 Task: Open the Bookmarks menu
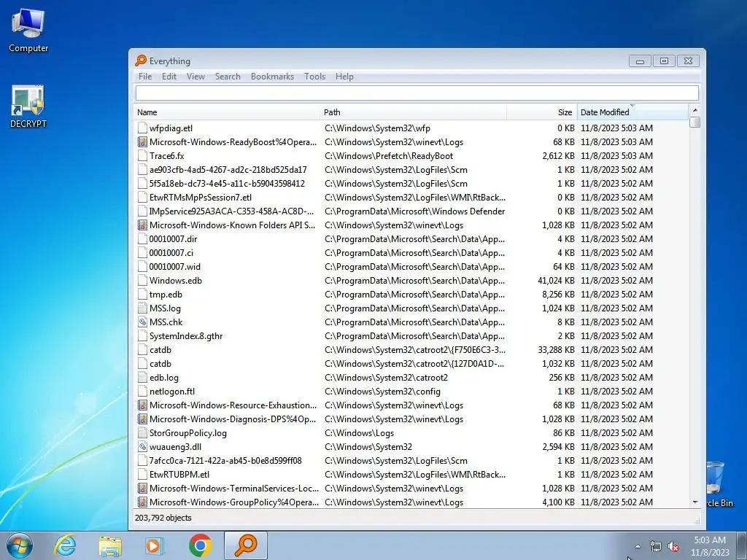(272, 77)
